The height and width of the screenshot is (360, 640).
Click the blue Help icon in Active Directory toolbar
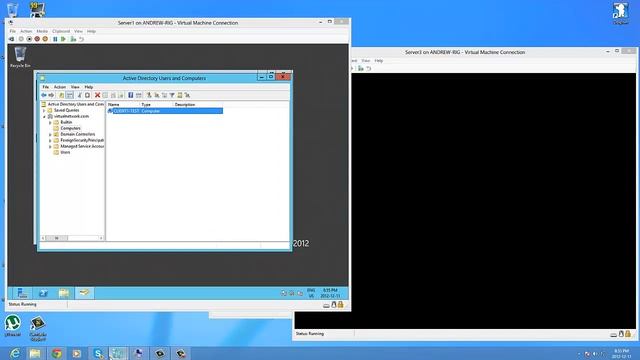click(131, 95)
